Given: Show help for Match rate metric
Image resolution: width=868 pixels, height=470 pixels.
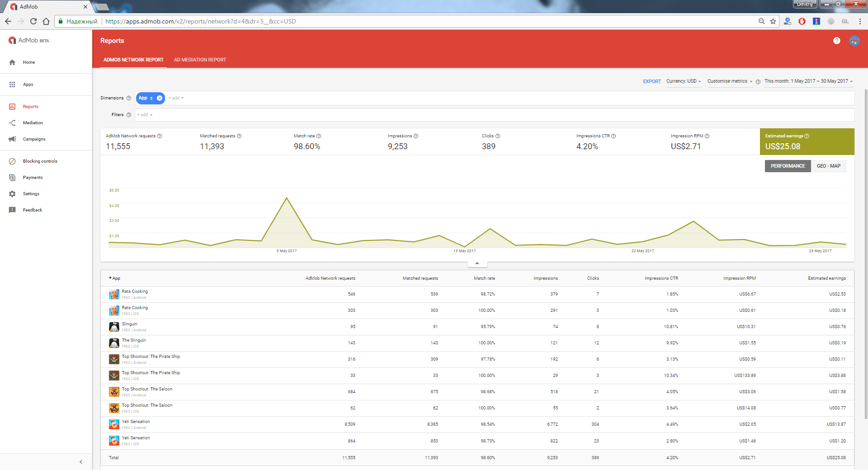Looking at the screenshot, I should (319, 136).
